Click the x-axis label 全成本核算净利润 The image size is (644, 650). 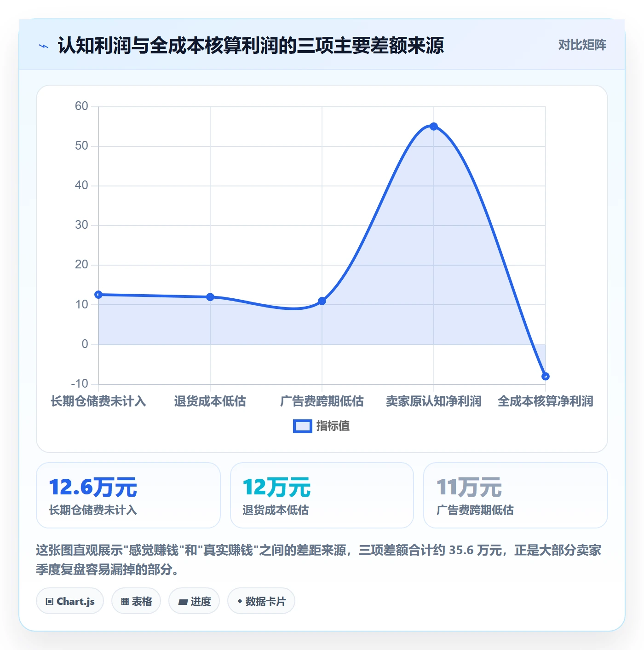pos(546,401)
